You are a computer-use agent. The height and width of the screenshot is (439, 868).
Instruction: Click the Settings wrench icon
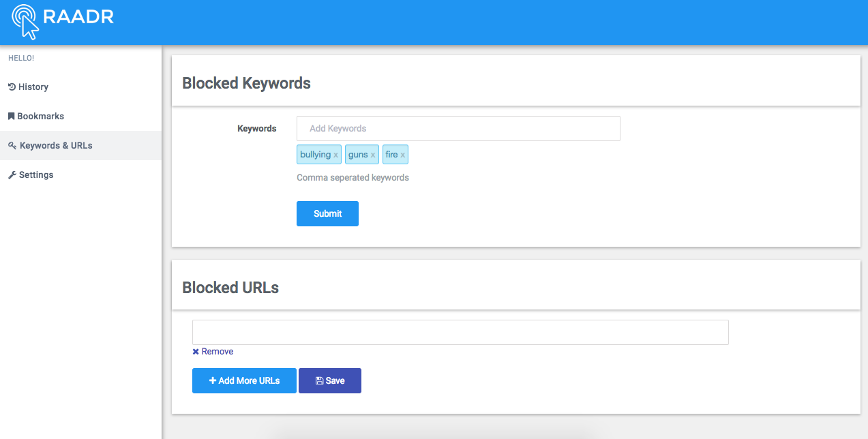point(12,175)
